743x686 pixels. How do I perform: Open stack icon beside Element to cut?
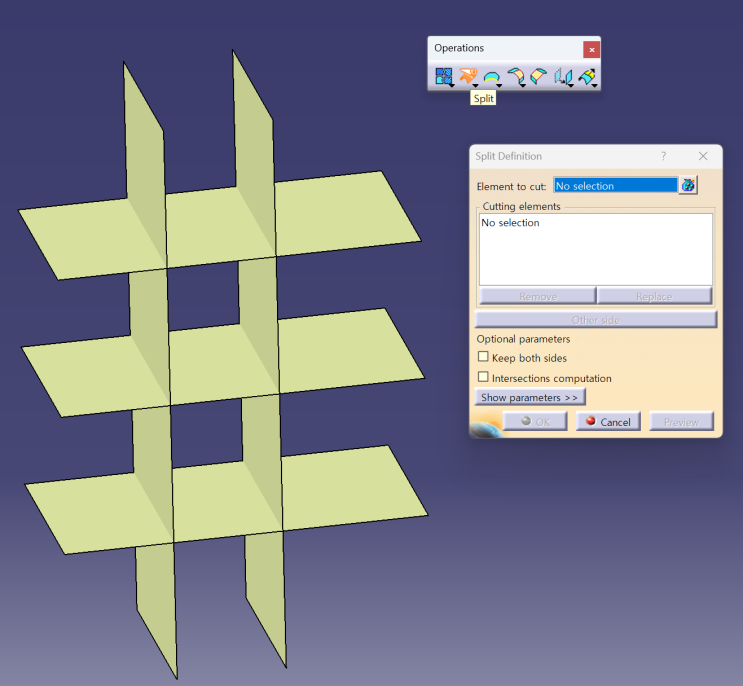(x=688, y=185)
